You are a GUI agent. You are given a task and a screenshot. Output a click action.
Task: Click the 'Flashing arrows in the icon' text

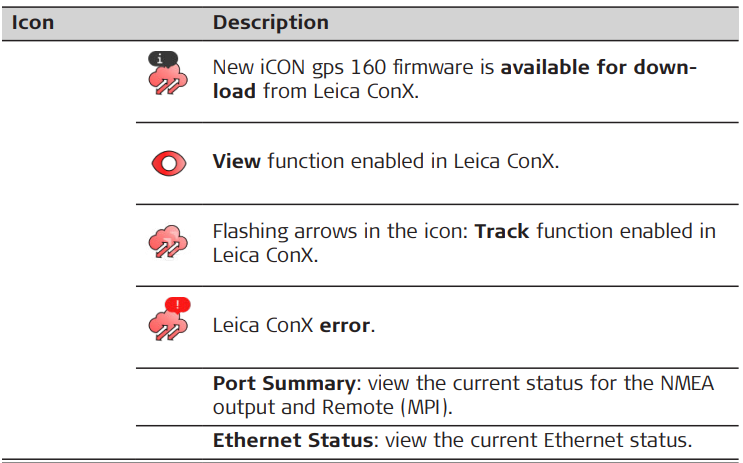pyautogui.click(x=338, y=232)
